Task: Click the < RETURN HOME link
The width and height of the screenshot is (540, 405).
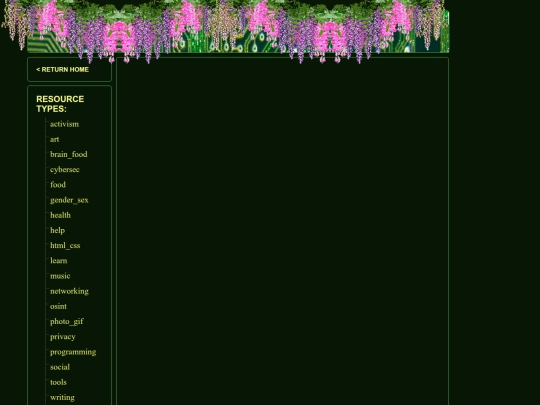Action: coord(62,70)
